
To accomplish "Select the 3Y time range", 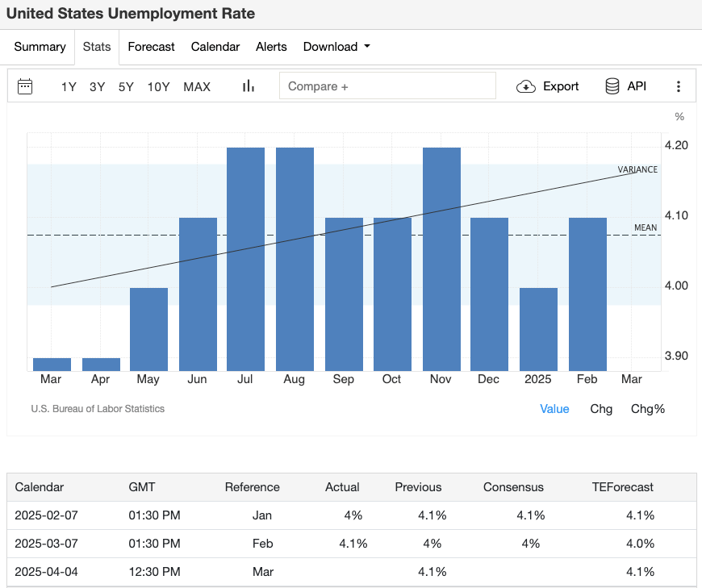I will tap(97, 86).
